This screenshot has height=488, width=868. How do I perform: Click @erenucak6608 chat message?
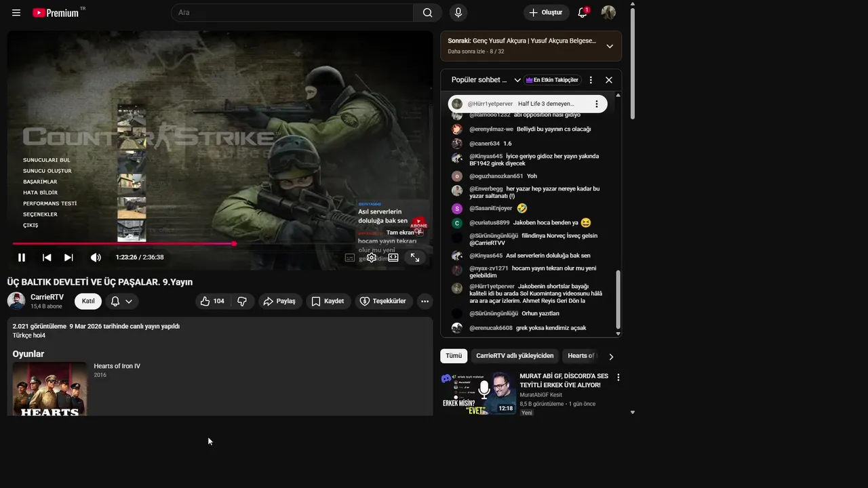click(551, 328)
